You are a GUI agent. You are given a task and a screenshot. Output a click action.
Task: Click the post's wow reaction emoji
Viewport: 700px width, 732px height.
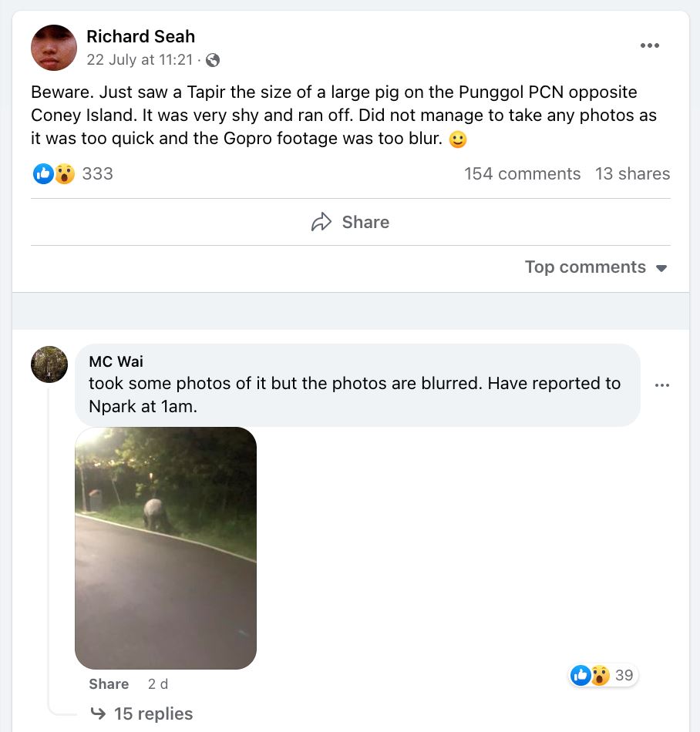coord(64,174)
